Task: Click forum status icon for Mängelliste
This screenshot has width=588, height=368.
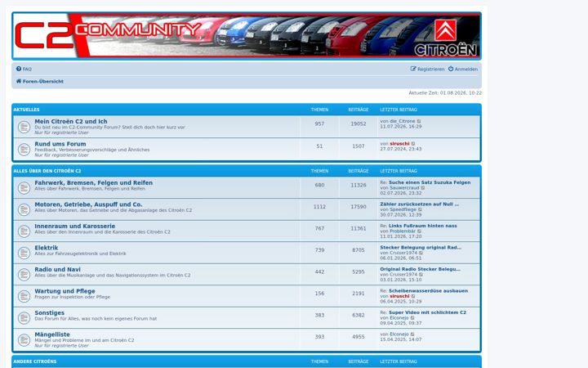Action: pos(24,340)
